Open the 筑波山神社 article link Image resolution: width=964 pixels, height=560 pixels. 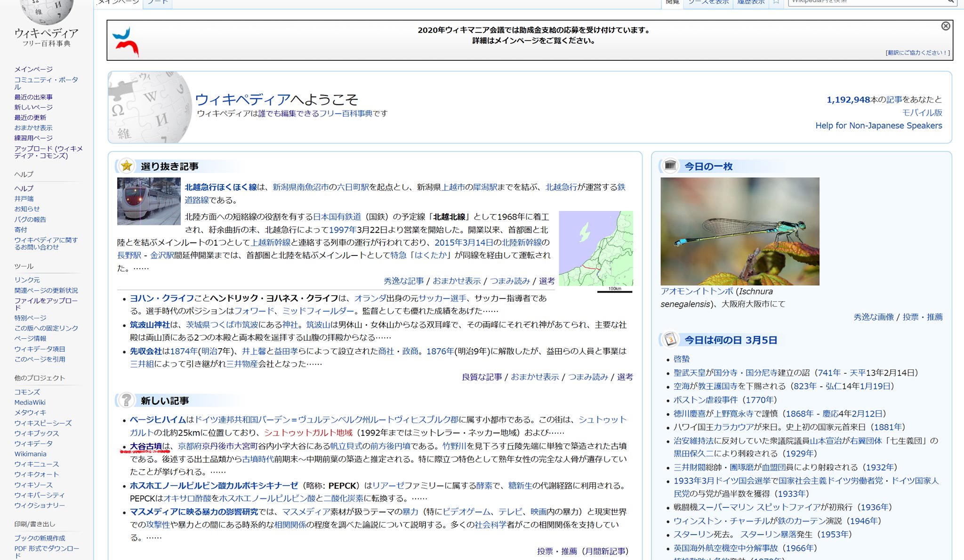[x=150, y=325]
